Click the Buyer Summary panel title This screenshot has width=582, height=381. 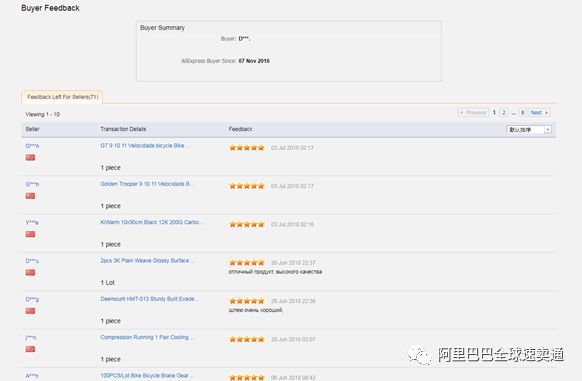coord(162,27)
